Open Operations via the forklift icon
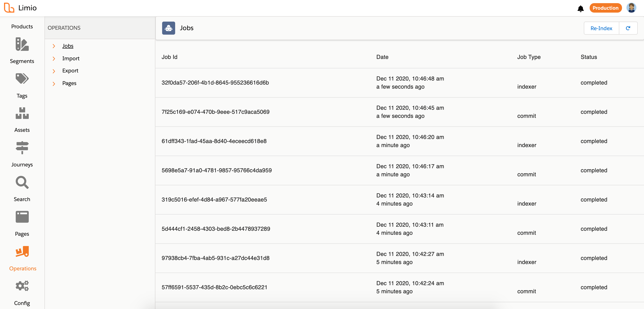This screenshot has height=309, width=644. [x=22, y=251]
